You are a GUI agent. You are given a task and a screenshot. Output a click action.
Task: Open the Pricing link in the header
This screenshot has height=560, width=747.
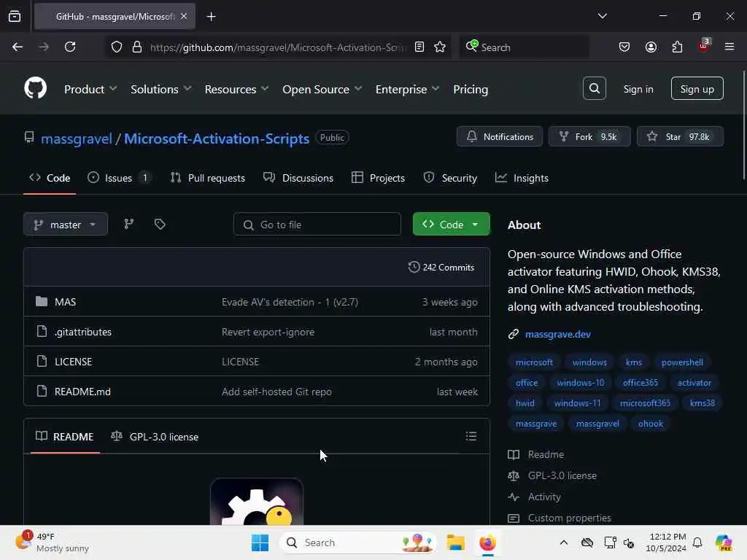[x=471, y=89]
